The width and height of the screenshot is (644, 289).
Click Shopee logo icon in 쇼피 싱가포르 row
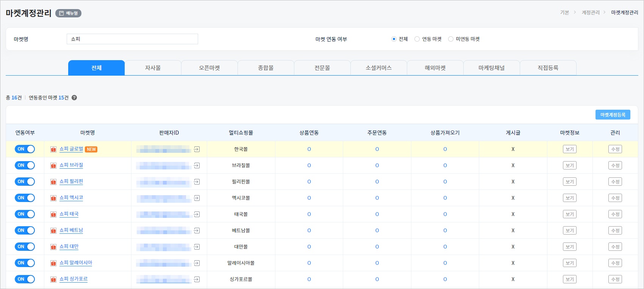point(53,280)
